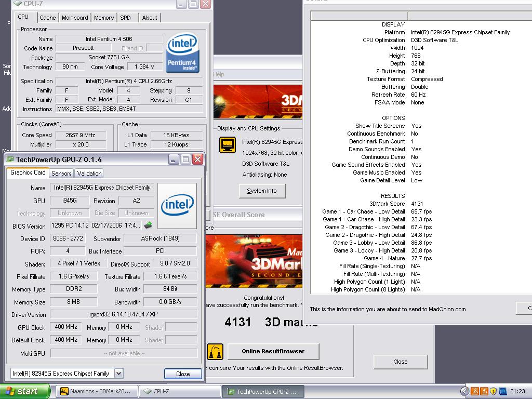The height and width of the screenshot is (399, 532).
Task: Click the GPU-Z title bar icon
Action: tap(10, 159)
